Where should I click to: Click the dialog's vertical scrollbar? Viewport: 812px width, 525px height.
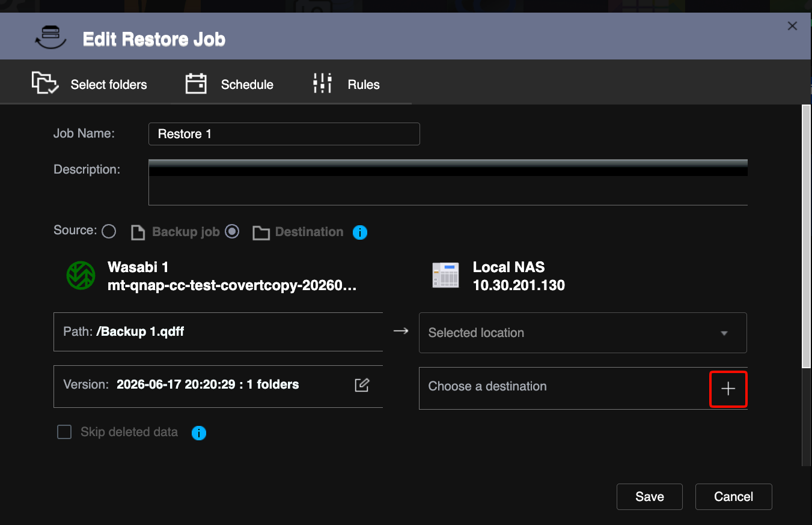click(807, 235)
